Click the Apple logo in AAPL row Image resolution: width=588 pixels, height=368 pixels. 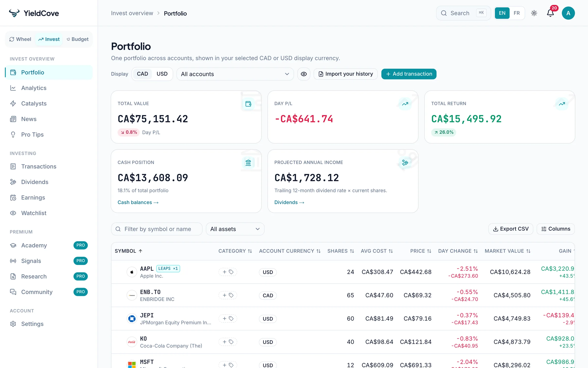pos(132,272)
